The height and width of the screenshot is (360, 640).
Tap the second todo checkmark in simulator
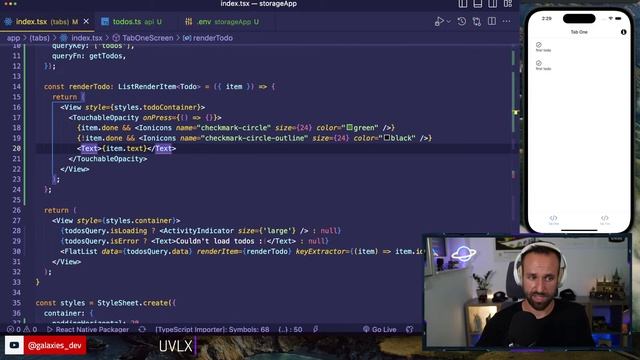click(x=539, y=63)
